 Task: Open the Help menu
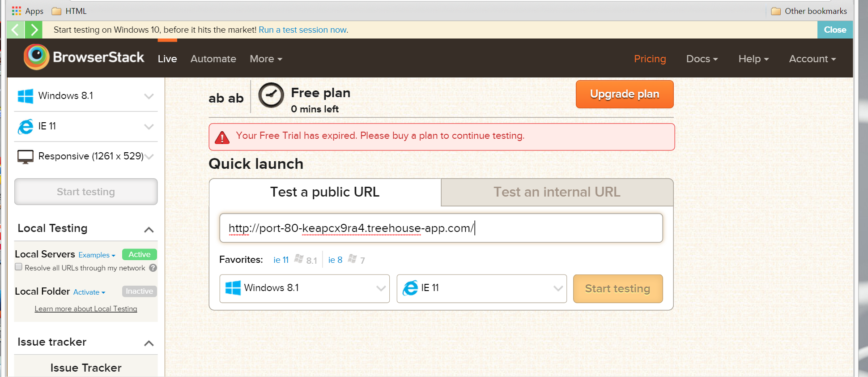point(753,59)
